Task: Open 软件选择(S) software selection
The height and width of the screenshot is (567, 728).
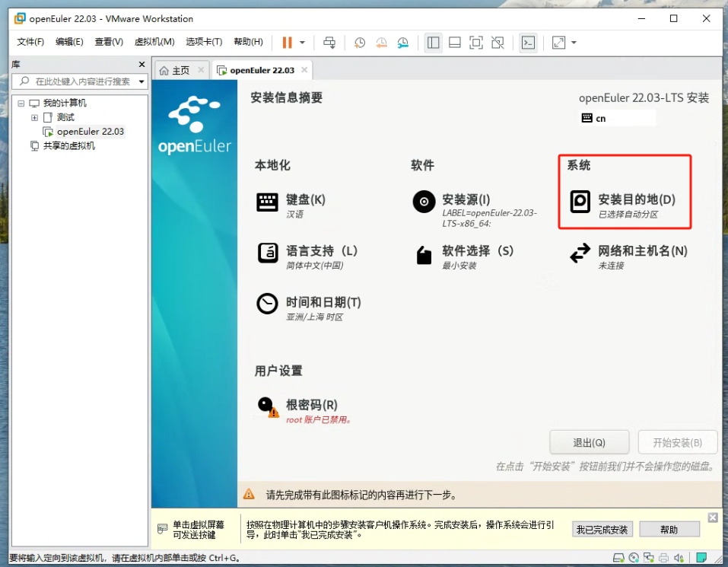Action: [464, 256]
